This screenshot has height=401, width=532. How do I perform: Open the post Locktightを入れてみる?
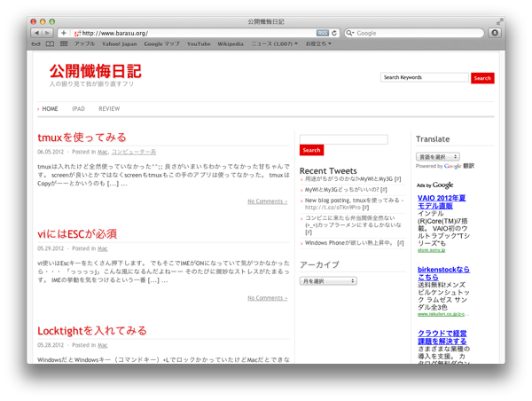[92, 331]
